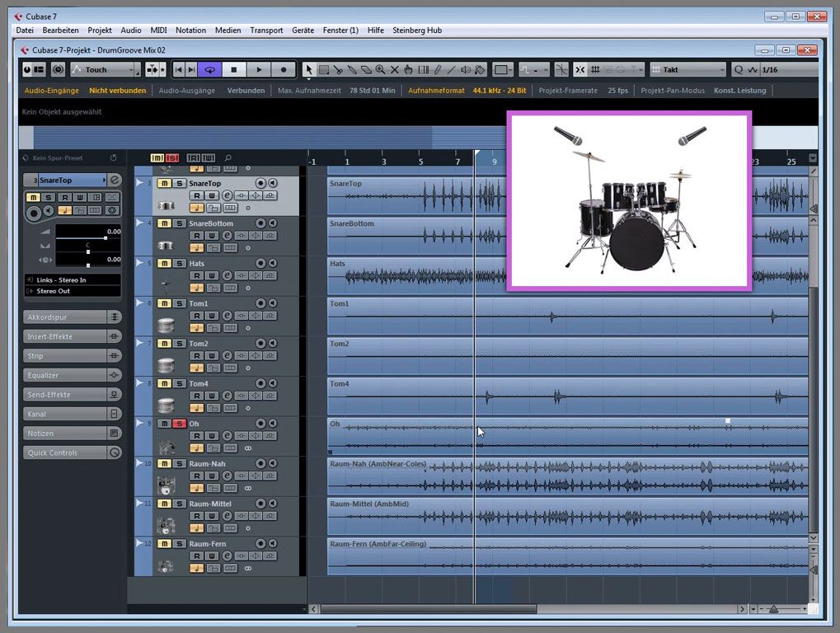Image resolution: width=840 pixels, height=633 pixels.
Task: Select the Comp hand tool
Action: (409, 69)
